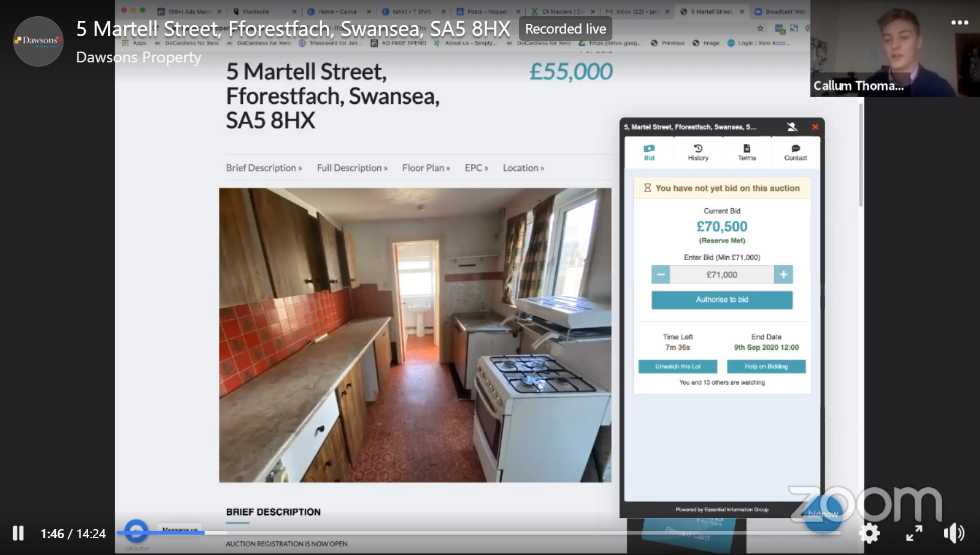Switch to Ads Manager browser tab
Image resolution: width=980 pixels, height=555 pixels.
tap(188, 11)
